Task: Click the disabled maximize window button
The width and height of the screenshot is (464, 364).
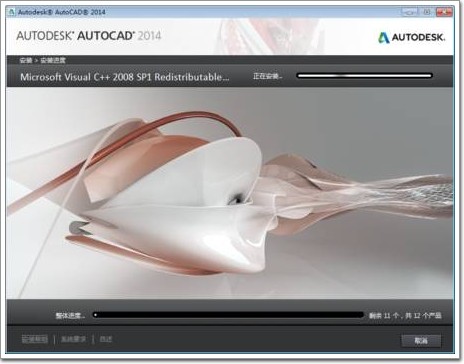Action: pos(427,12)
